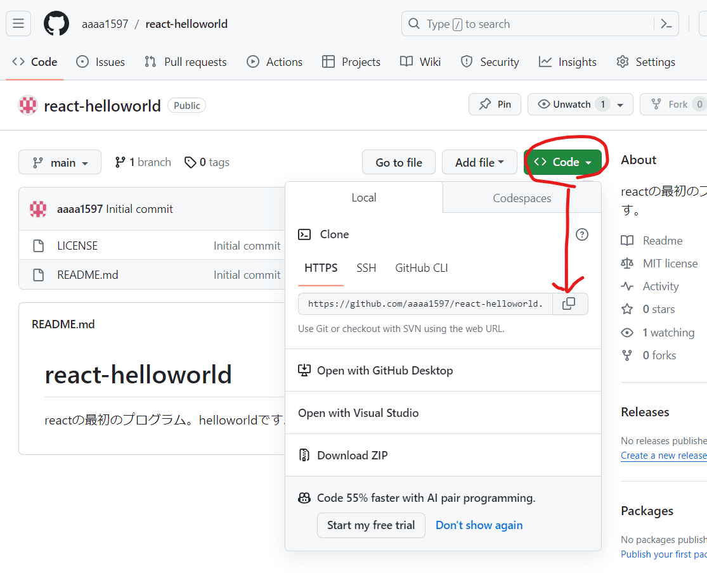Image resolution: width=707 pixels, height=588 pixels.
Task: Click the magnifier icon in the search bar
Action: [x=414, y=23]
